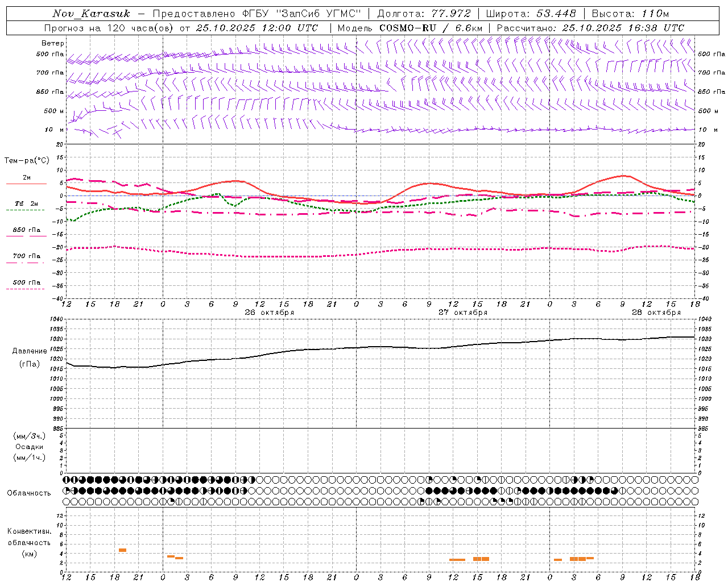Click the 'Конвективн.' convective panel label
The height and width of the screenshot is (582, 728).
[29, 531]
